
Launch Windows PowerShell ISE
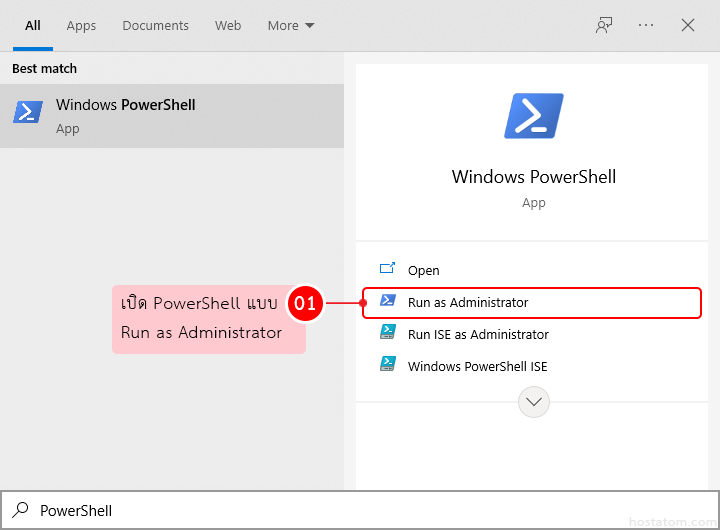477,366
